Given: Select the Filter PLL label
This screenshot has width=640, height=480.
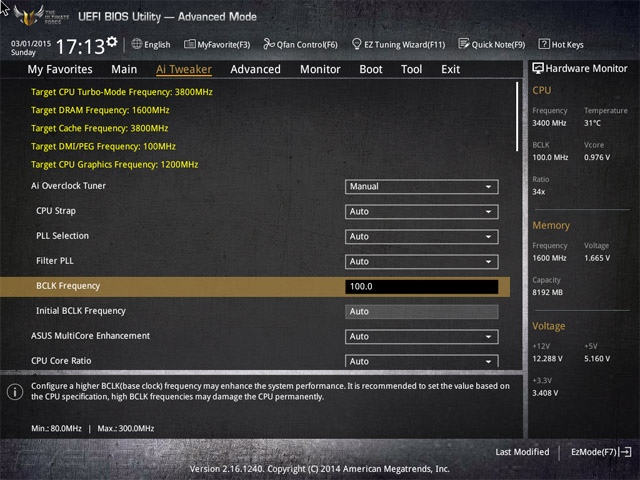Looking at the screenshot, I should [55, 260].
